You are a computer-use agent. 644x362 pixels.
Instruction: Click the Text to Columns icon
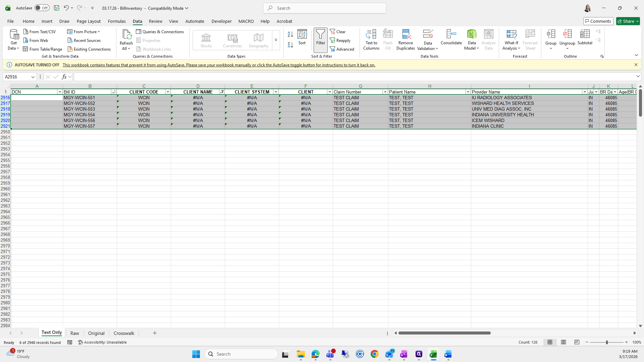[x=371, y=34]
